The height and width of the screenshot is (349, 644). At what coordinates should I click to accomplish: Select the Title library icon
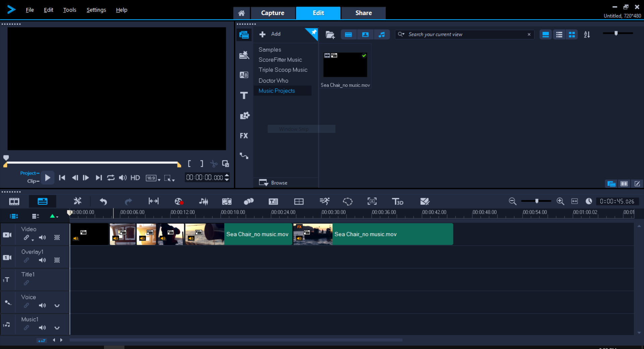(x=244, y=96)
